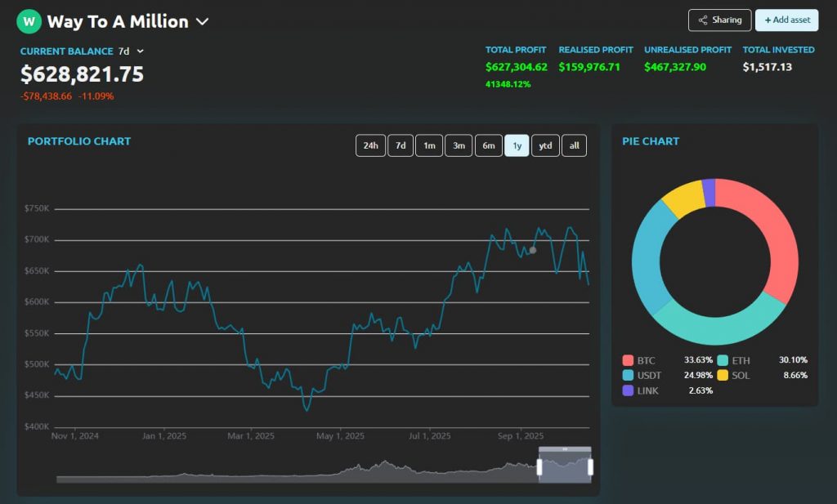Screen dimensions: 837x504
Task: Toggle BTC red legend swatch
Action: click(628, 360)
